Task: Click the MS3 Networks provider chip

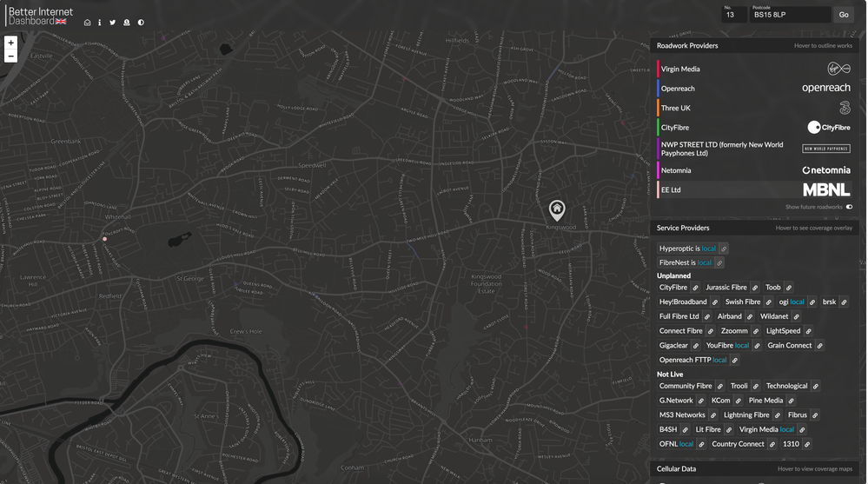Action: 682,414
